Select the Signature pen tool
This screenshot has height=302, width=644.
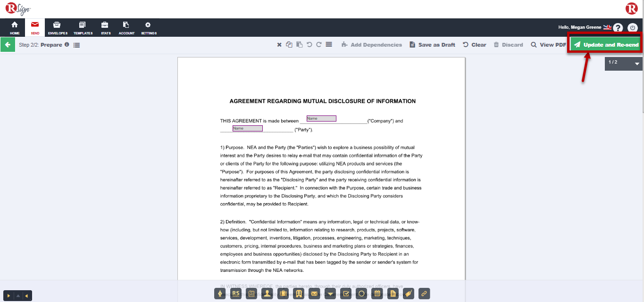tap(220, 294)
